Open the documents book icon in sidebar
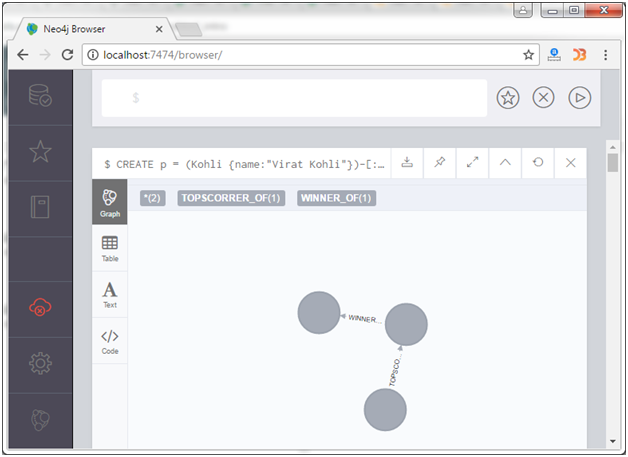This screenshot has width=628, height=457. 40,207
